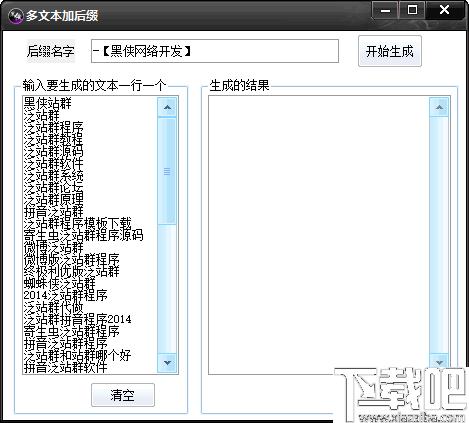This screenshot has width=469, height=423.
Task: Click the line 寄生虫泛站群程序源码
Action: (84, 235)
